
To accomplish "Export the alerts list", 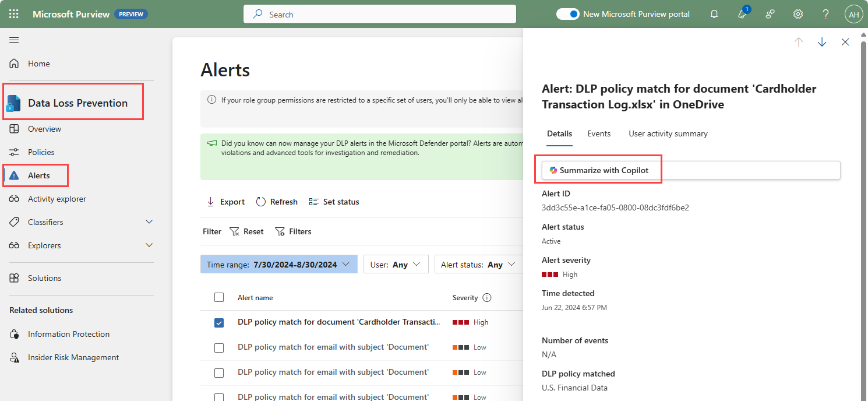I will 226,202.
